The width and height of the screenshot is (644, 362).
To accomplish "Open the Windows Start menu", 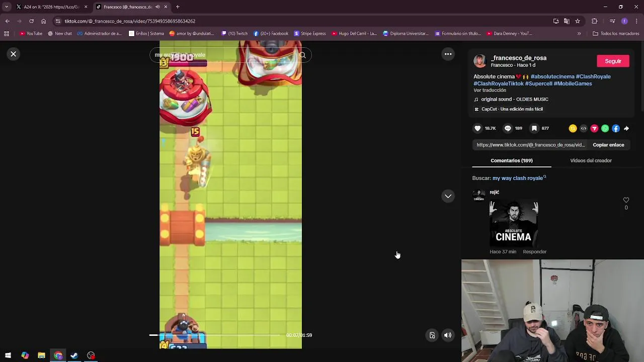I will [x=8, y=355].
